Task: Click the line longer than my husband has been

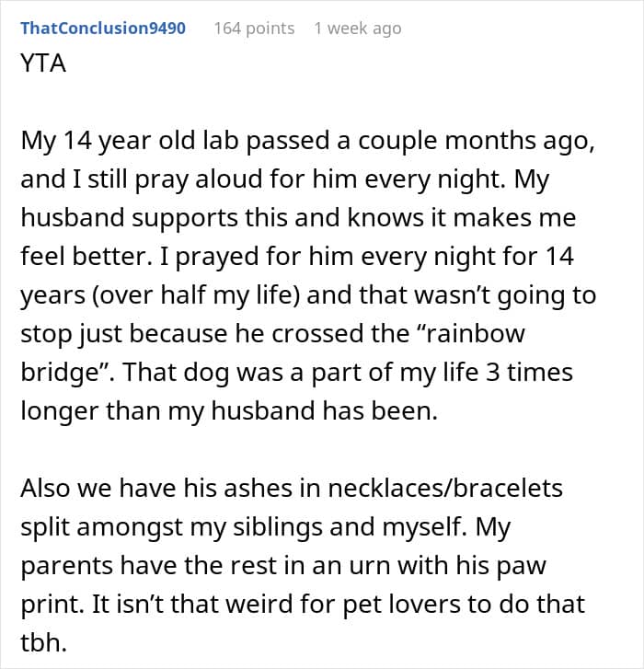Action: pyautogui.click(x=229, y=411)
